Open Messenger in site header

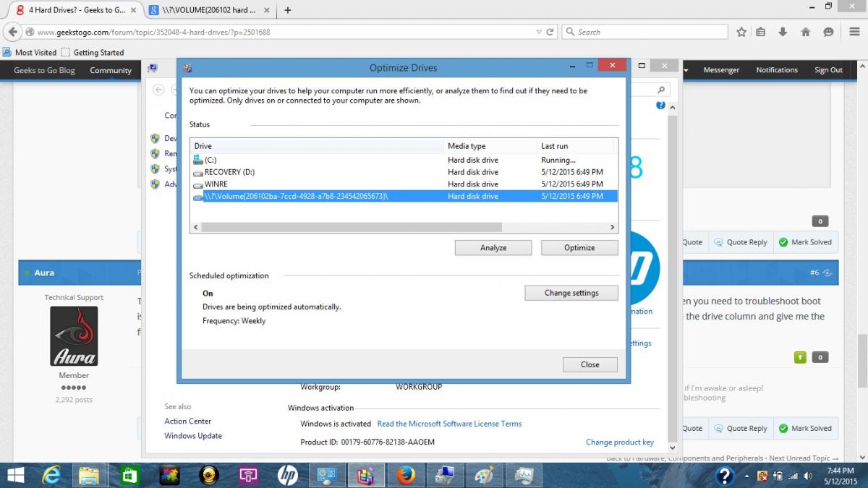pos(721,70)
